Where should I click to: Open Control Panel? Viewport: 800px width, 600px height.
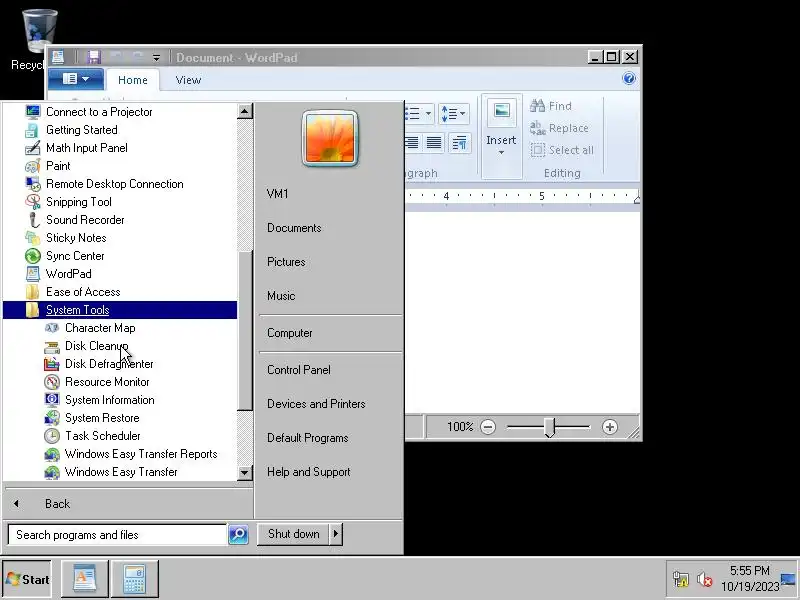(299, 370)
